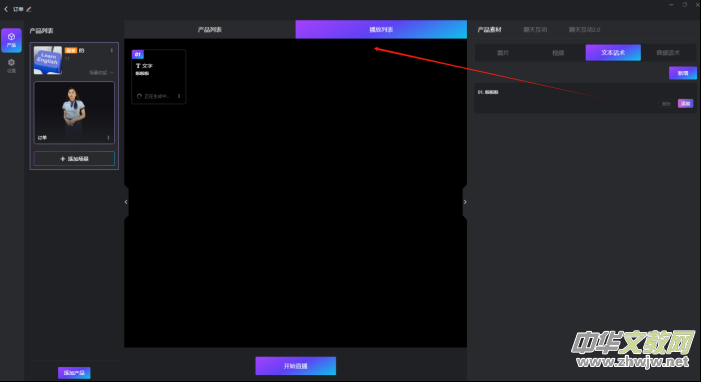Collapse the right panel using the arrow handle

click(465, 202)
